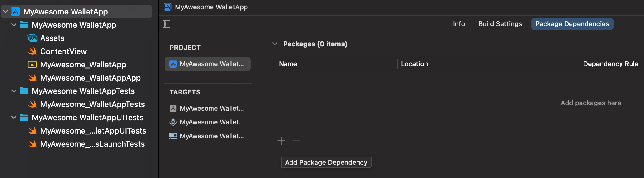Switch to the Build Settings tab
Viewport: 644px width, 178px height.
tap(500, 24)
